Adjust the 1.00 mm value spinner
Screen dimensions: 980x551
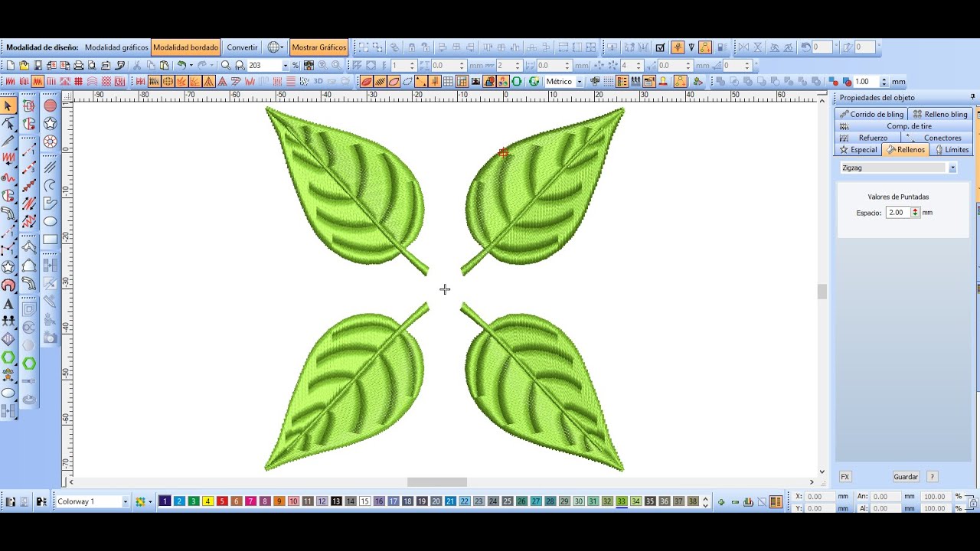tap(884, 81)
